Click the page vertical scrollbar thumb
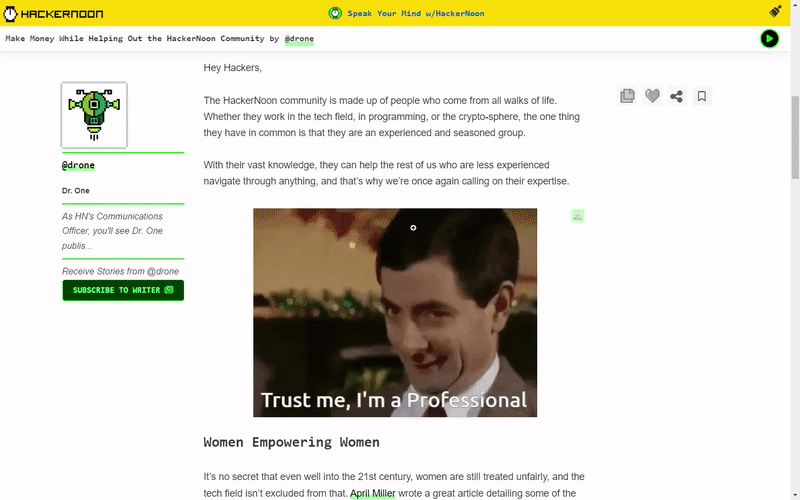 tap(795, 137)
